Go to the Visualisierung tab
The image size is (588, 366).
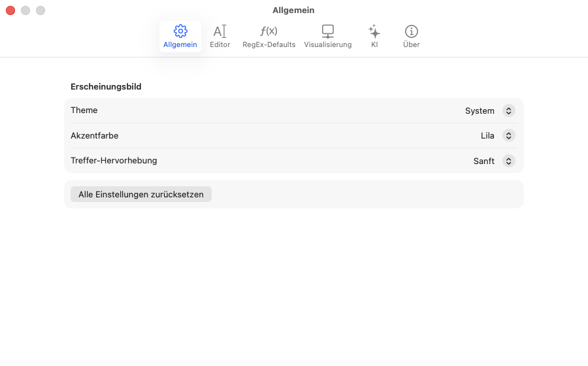(x=328, y=37)
